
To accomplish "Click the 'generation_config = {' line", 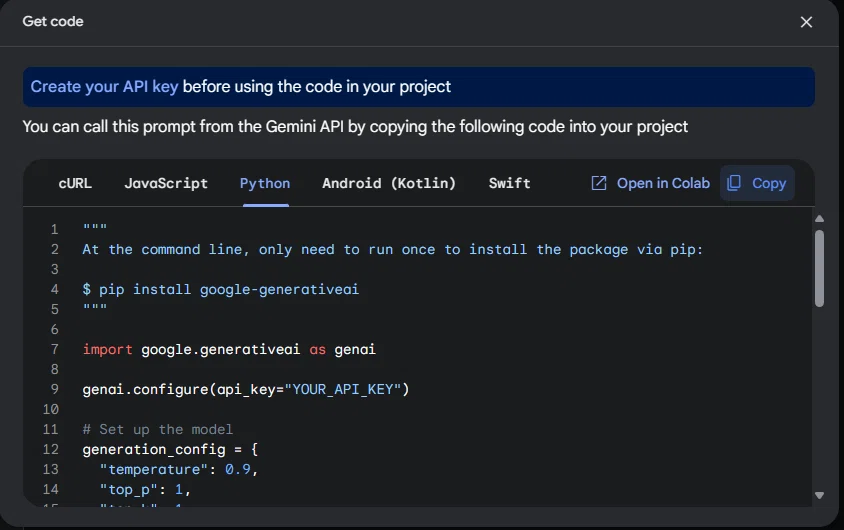I will [170, 450].
